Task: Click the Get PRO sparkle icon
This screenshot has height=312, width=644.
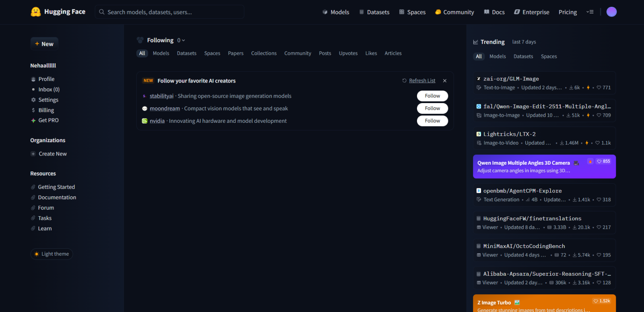Action: (x=33, y=120)
